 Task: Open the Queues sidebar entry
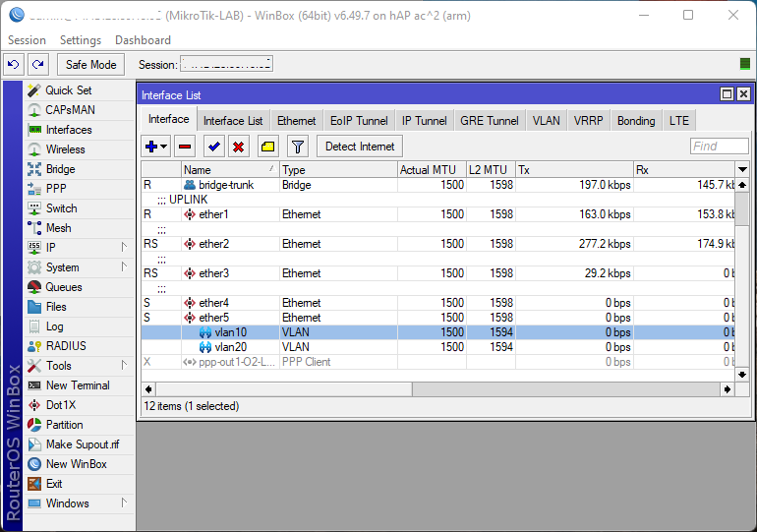79,287
